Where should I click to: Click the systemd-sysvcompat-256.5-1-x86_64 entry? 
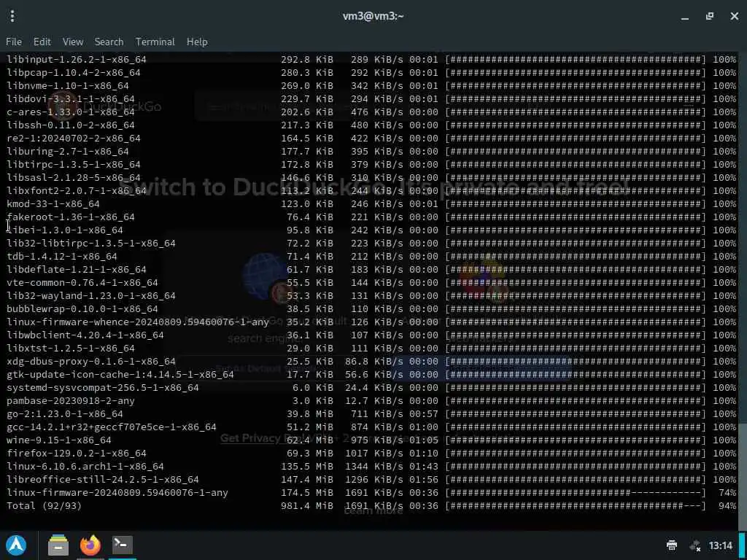pos(102,388)
